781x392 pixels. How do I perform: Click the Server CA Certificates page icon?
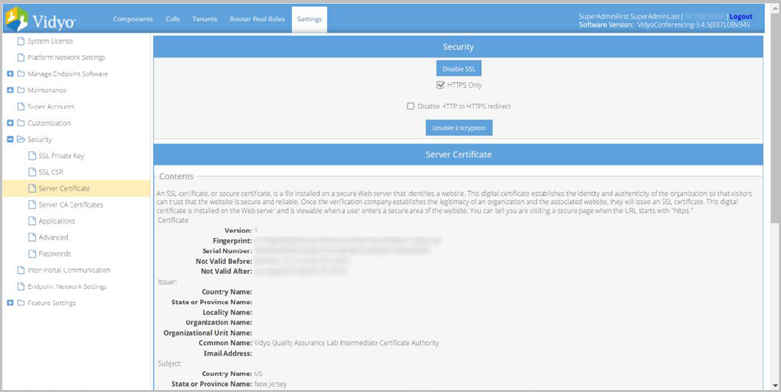tap(32, 205)
